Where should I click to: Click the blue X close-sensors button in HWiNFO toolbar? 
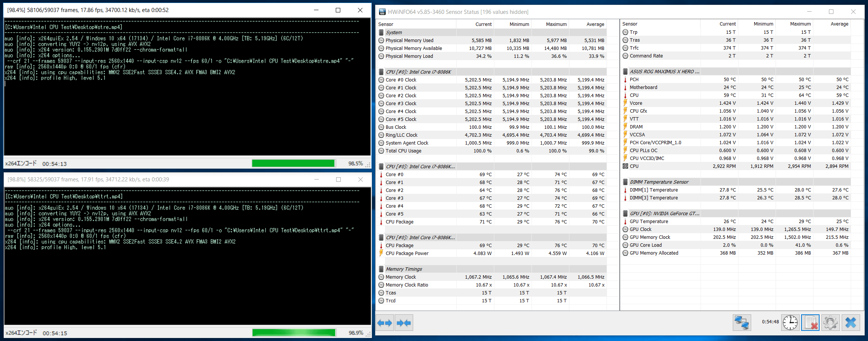851,323
